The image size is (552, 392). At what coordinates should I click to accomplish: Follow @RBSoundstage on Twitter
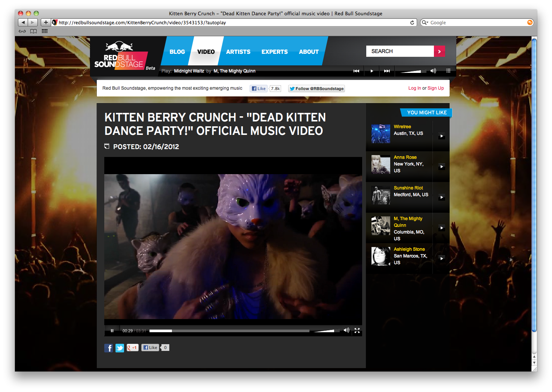(316, 89)
